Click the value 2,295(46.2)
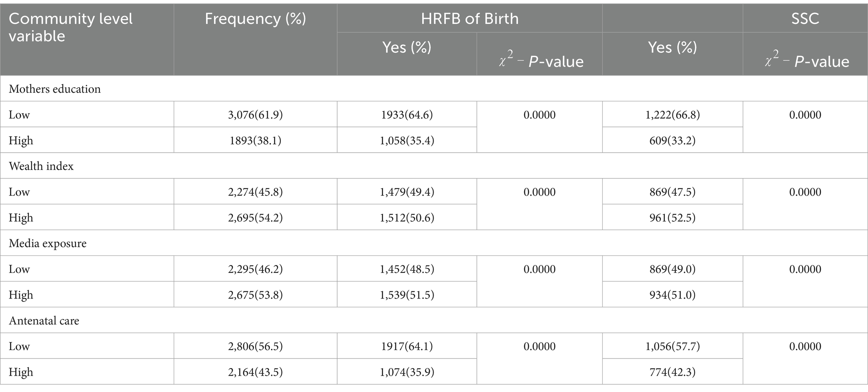This screenshot has width=868, height=392. (255, 269)
